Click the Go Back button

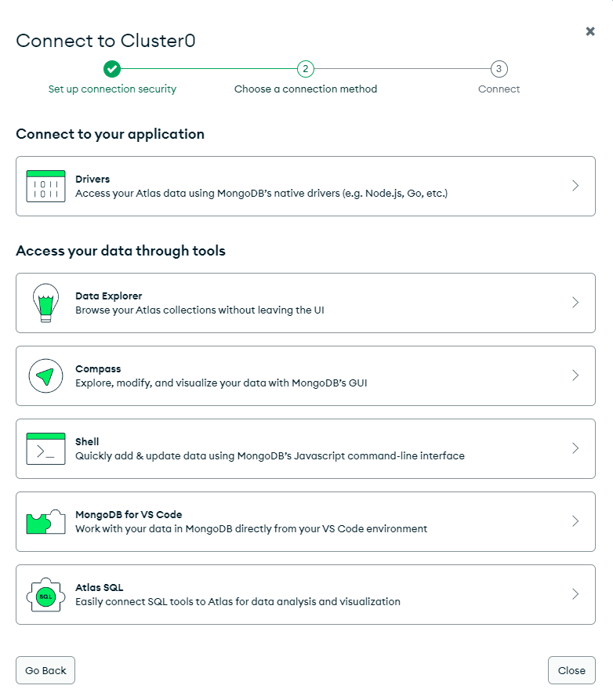(45, 670)
